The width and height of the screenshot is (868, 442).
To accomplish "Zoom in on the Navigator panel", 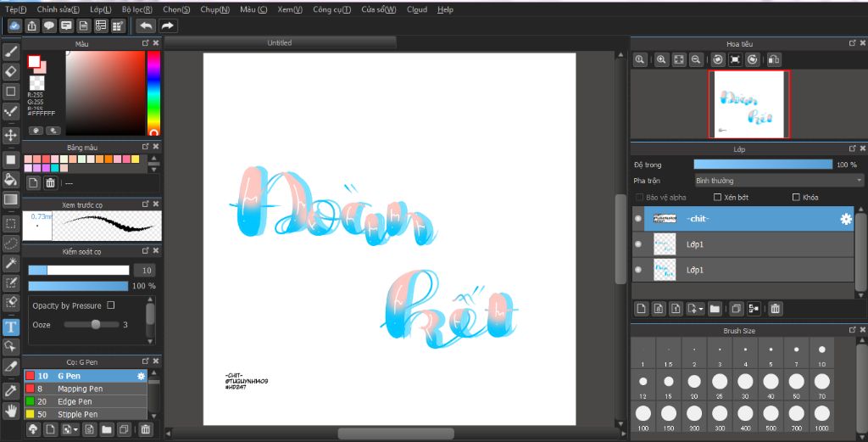I will (x=661, y=60).
